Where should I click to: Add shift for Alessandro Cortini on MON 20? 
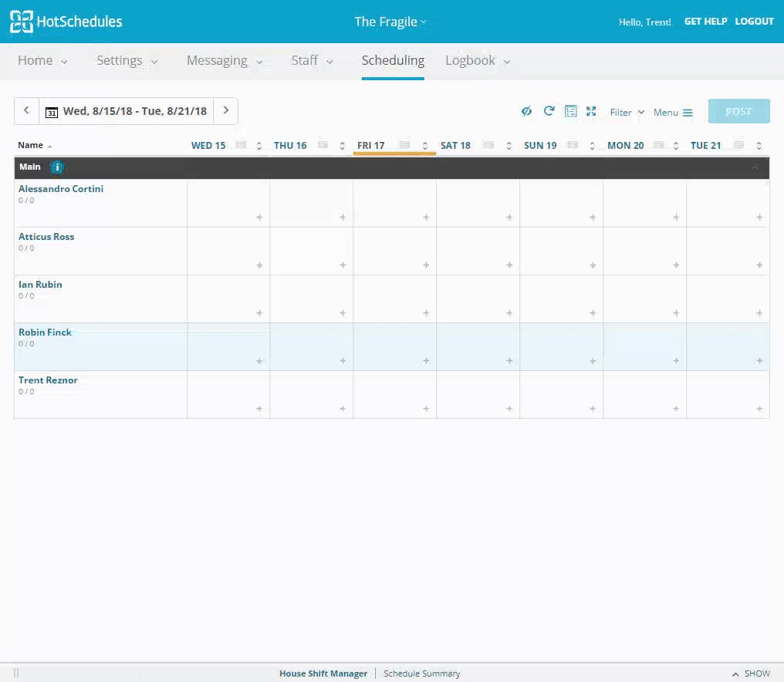click(676, 217)
